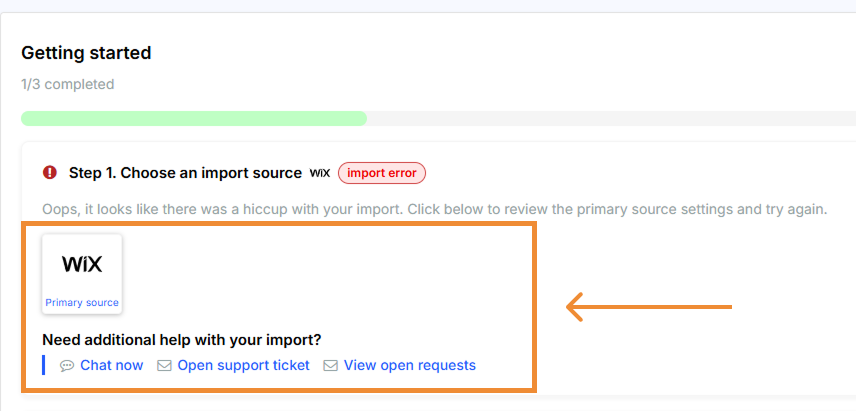
Task: Click the unfilled gray progress bar area
Action: (x=610, y=118)
